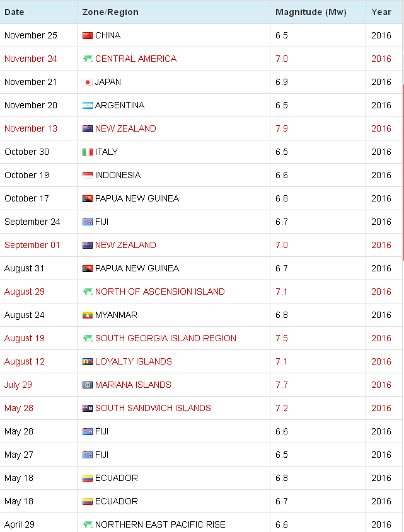
Task: Click the Japan flag icon
Action: click(88, 82)
